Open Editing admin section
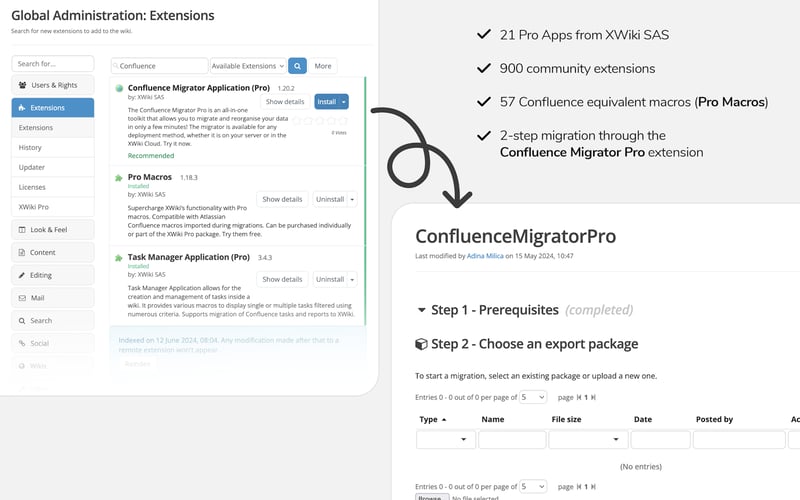 [x=53, y=275]
